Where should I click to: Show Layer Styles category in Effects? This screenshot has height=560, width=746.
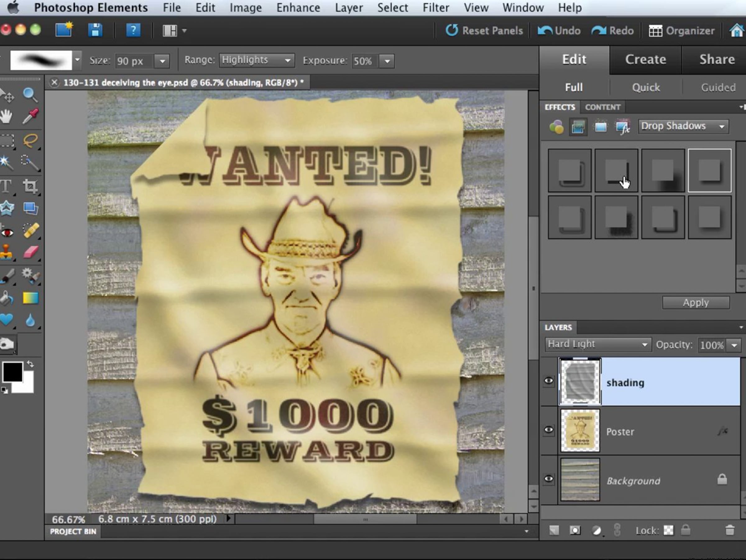tap(578, 127)
